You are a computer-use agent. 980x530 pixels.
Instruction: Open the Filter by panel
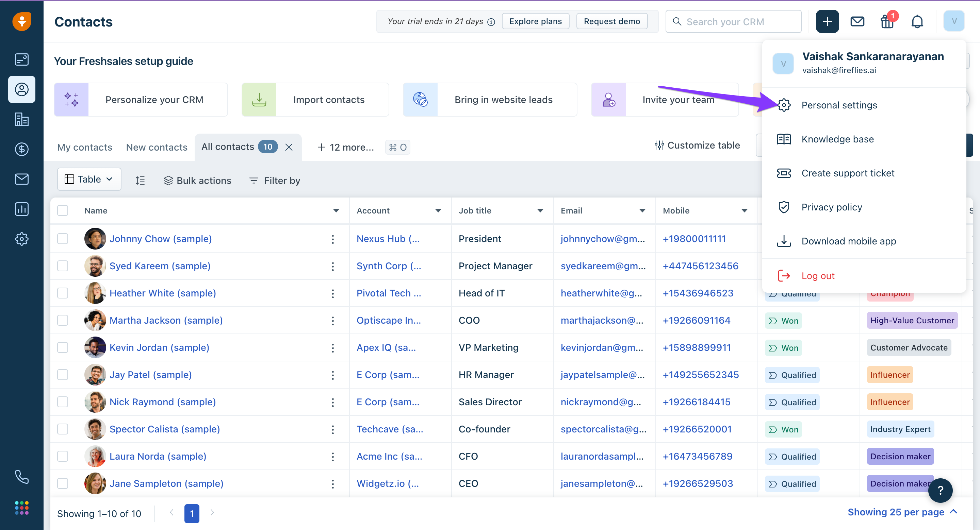coord(274,181)
